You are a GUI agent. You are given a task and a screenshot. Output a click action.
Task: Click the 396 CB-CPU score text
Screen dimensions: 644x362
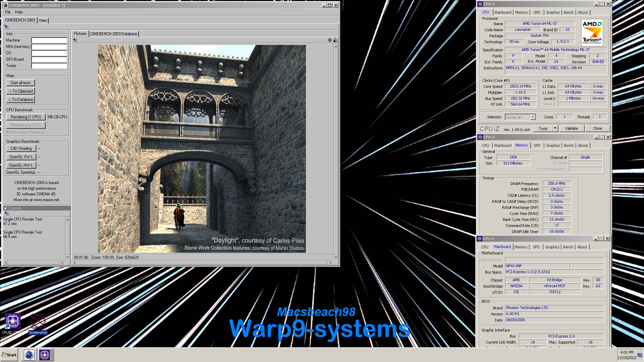[x=57, y=117]
